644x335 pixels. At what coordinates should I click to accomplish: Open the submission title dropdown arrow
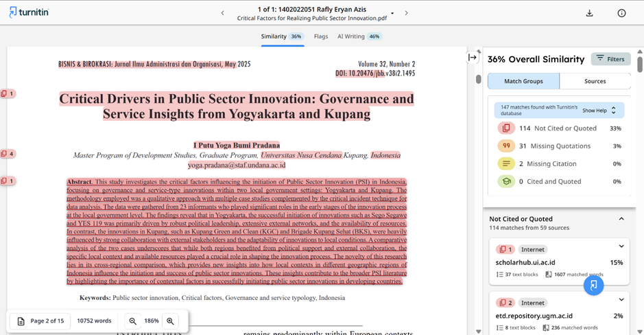(392, 13)
